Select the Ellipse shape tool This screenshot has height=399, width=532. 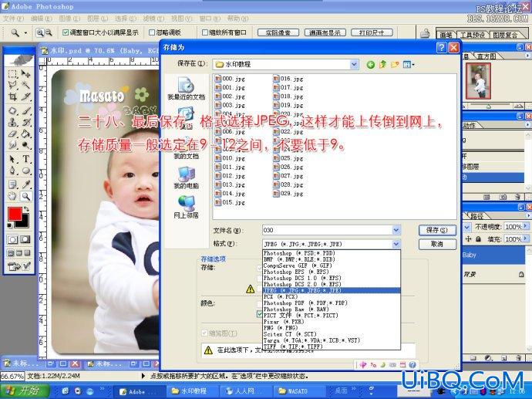pyautogui.click(x=25, y=171)
